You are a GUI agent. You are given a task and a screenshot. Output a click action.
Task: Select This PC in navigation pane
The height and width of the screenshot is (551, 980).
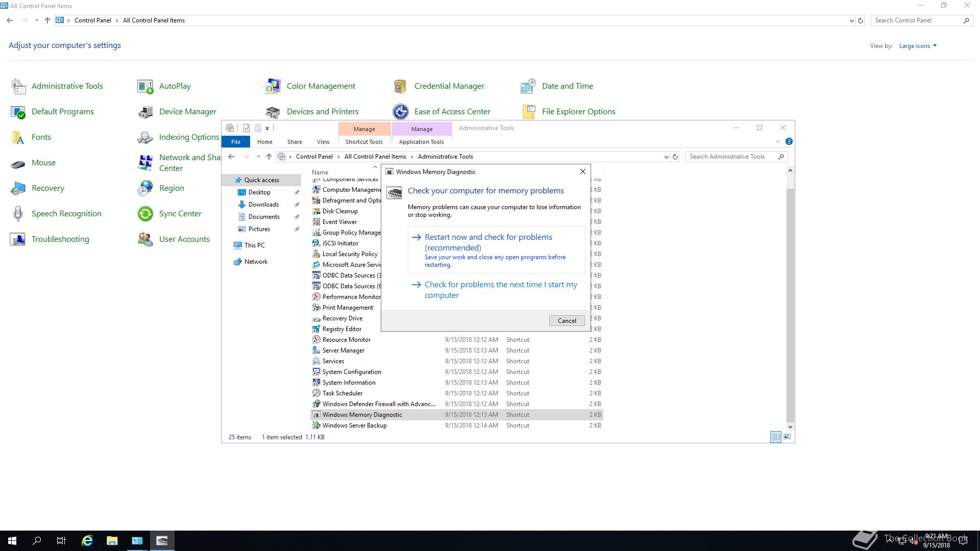tap(254, 245)
